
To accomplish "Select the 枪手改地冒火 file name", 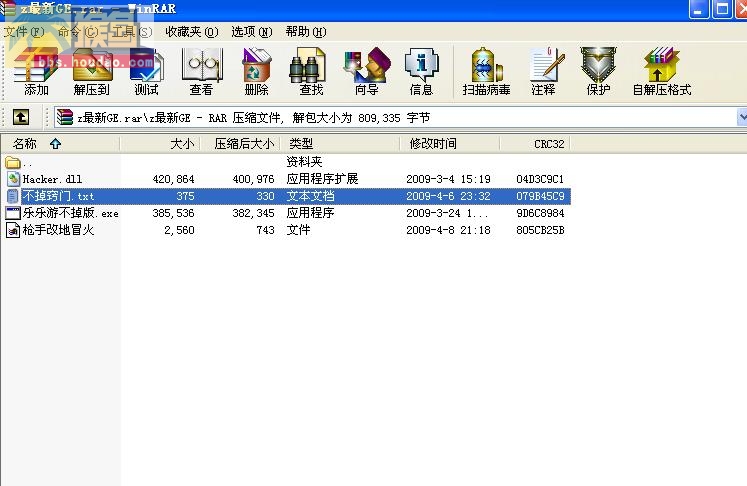I will [58, 230].
